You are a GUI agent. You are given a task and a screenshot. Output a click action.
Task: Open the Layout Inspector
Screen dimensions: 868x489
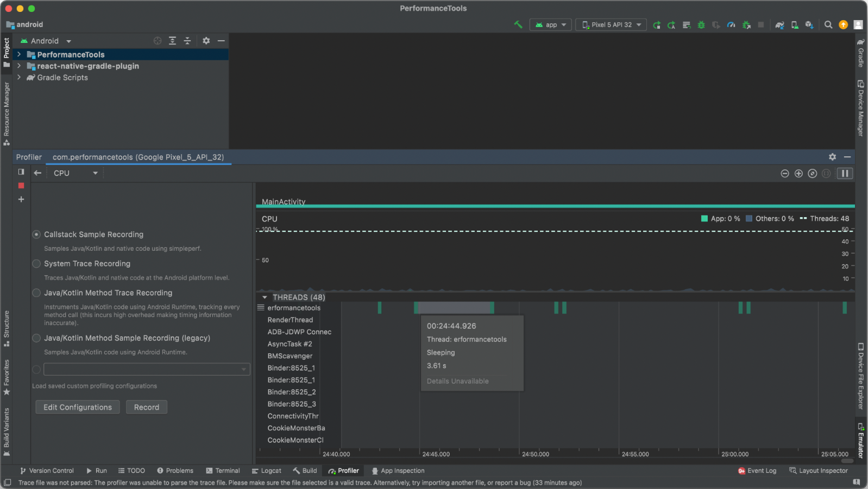coord(819,471)
